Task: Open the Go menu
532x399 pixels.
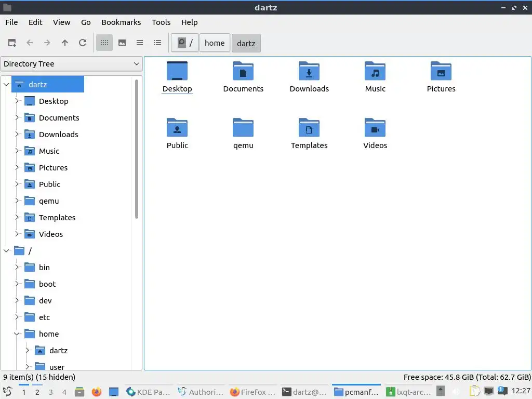Action: pos(86,22)
